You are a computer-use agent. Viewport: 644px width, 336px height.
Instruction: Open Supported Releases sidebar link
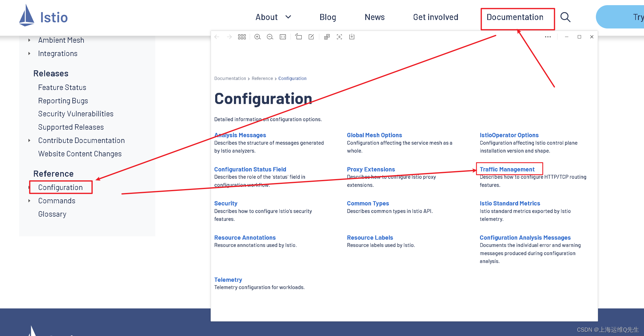(71, 127)
